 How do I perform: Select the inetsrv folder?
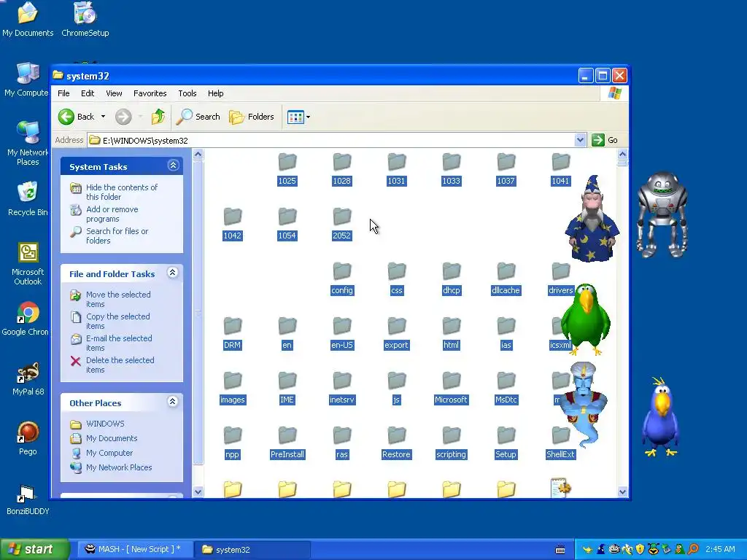[342, 388]
